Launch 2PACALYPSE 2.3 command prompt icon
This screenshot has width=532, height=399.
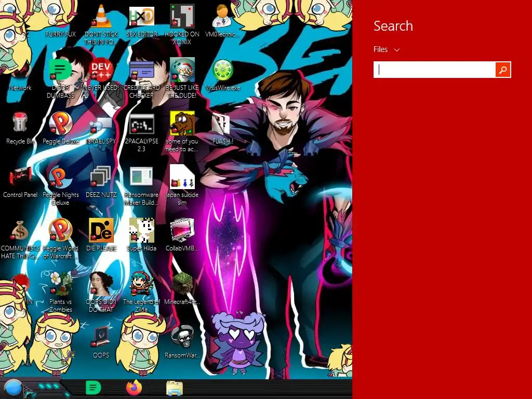point(141,124)
